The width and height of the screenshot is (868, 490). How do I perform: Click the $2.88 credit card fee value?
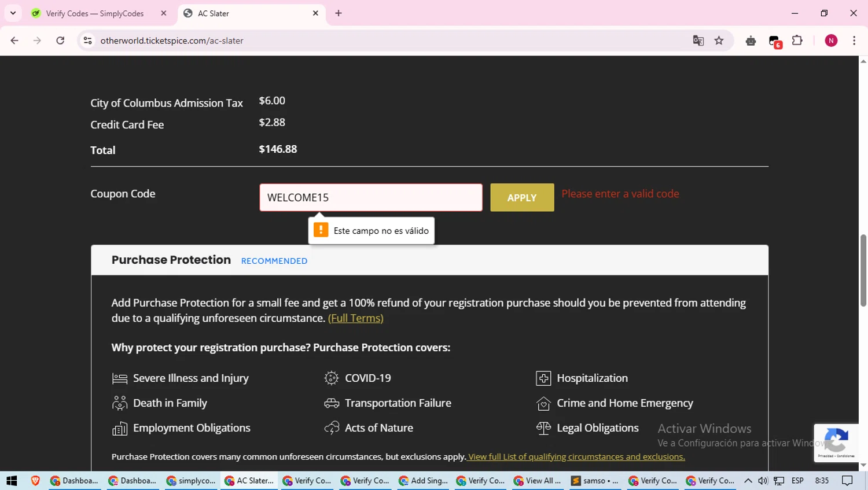coord(272,122)
